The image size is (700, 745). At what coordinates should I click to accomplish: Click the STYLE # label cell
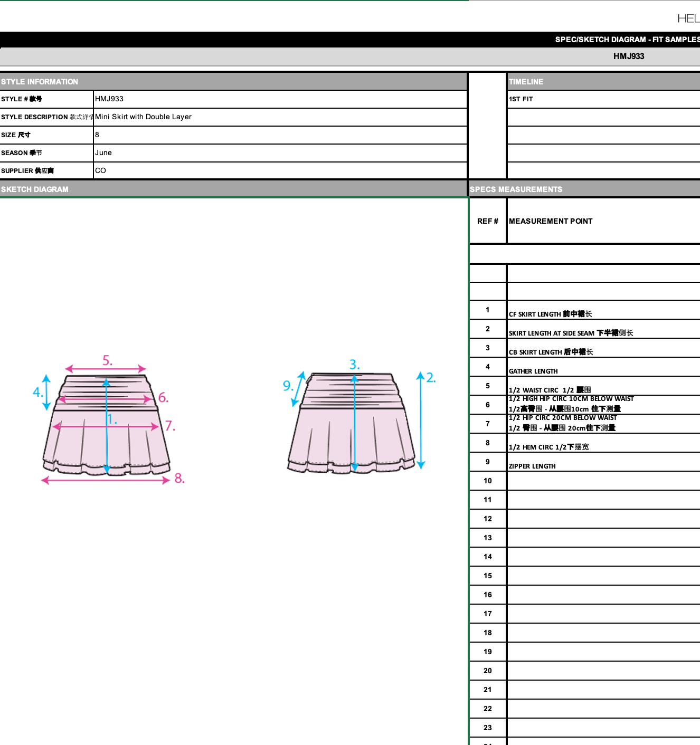point(46,99)
